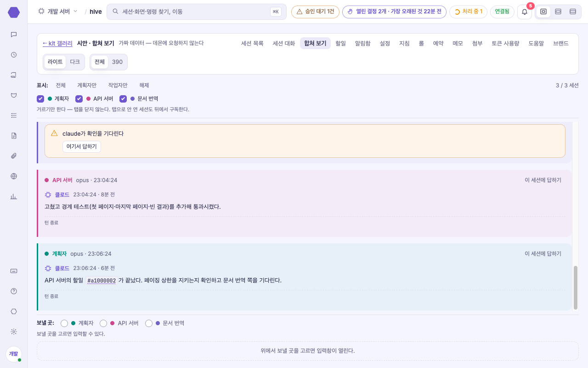
Task: Switch to 라이트 theme toggle
Action: (55, 62)
